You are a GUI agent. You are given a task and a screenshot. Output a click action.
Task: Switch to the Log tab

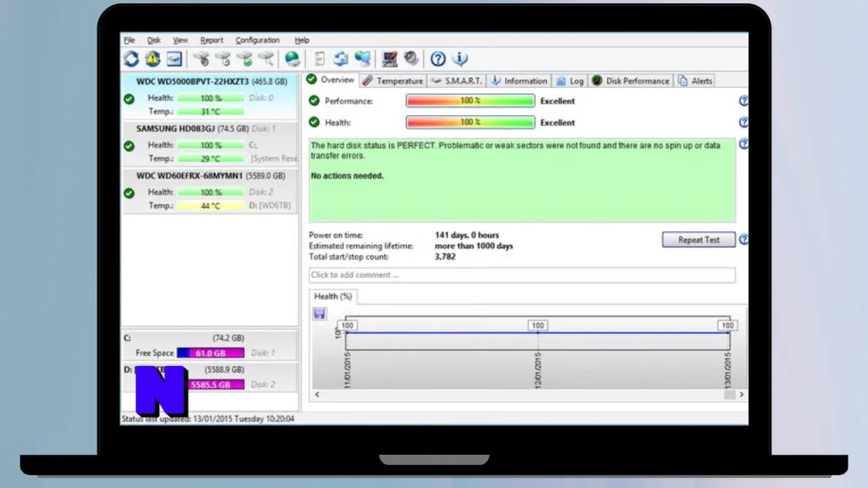coord(570,80)
